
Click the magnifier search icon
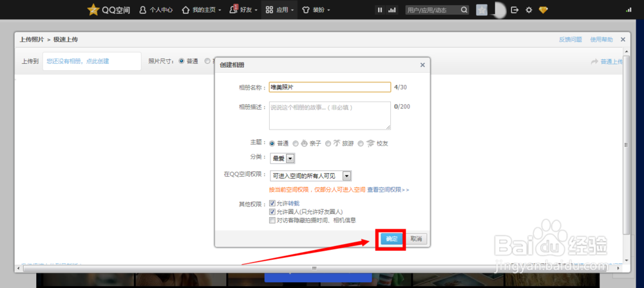pos(464,10)
